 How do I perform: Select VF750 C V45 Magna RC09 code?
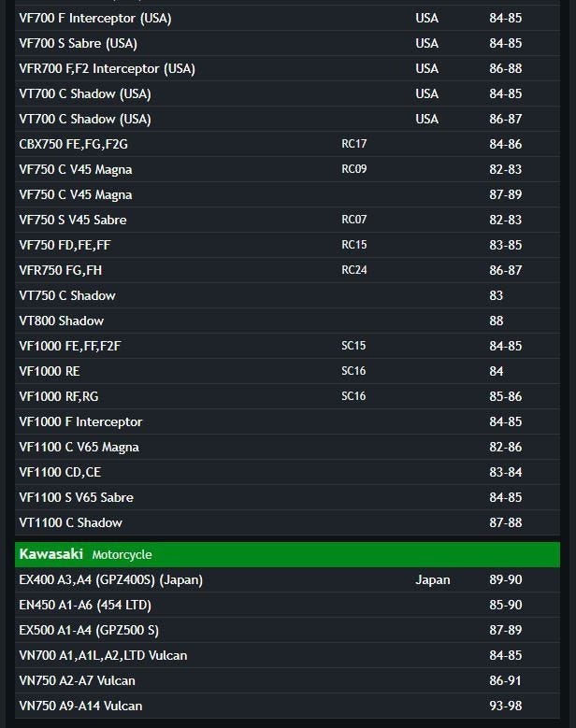coord(354,169)
